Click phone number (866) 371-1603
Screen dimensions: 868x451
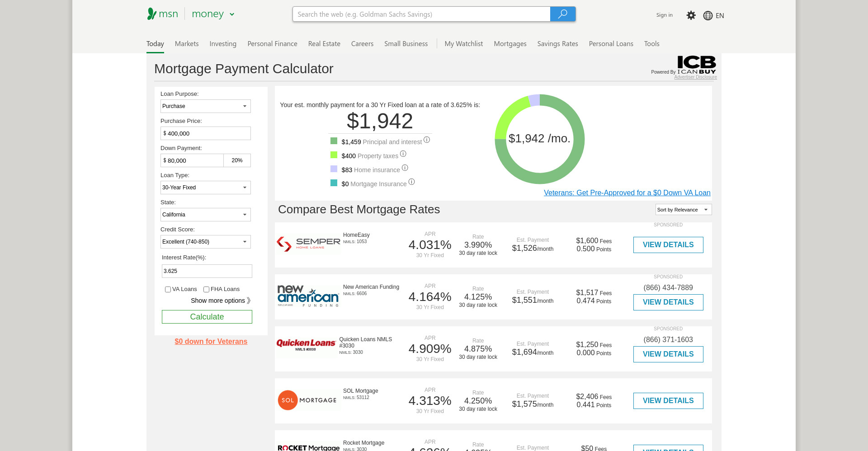668,340
